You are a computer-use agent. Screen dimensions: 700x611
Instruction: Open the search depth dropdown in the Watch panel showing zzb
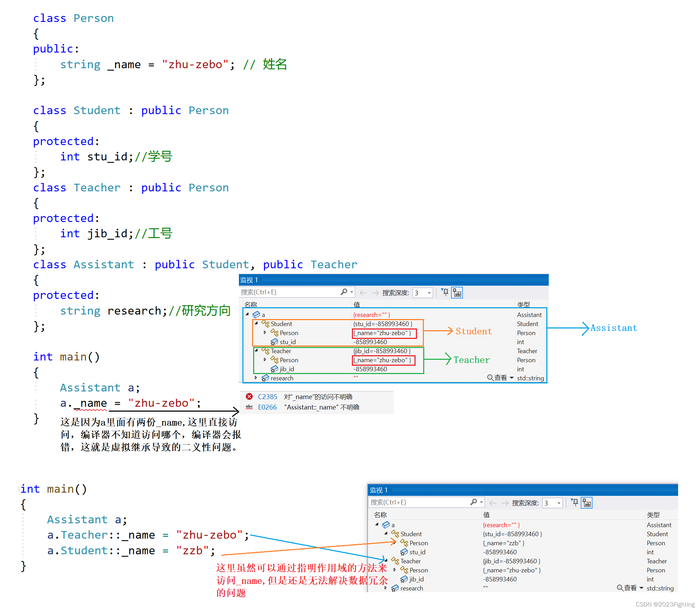pyautogui.click(x=553, y=503)
